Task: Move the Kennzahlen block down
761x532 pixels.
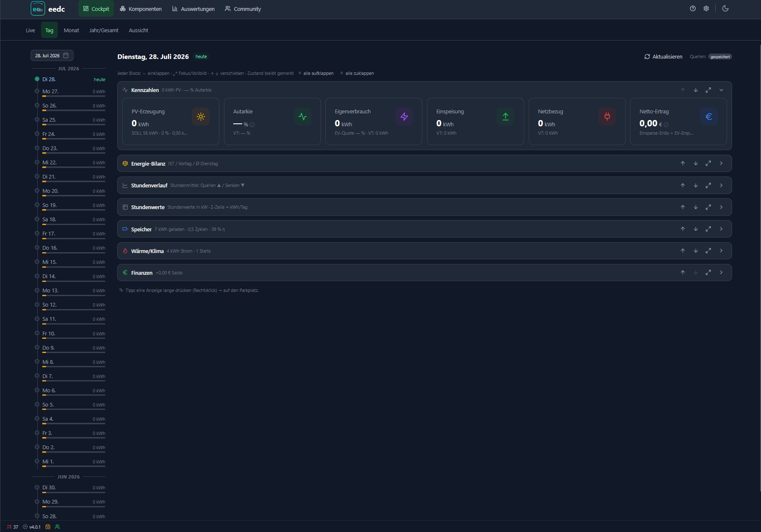Action: point(696,90)
